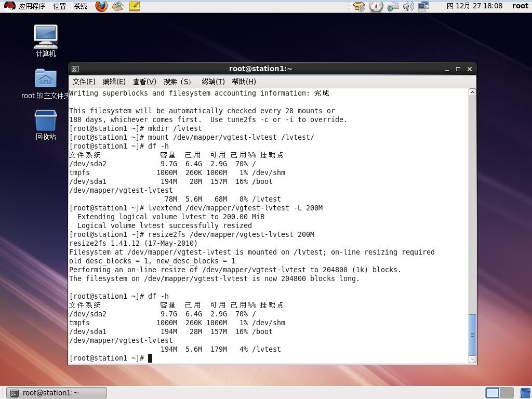Click the terminal icon in the window title bar

[x=75, y=69]
